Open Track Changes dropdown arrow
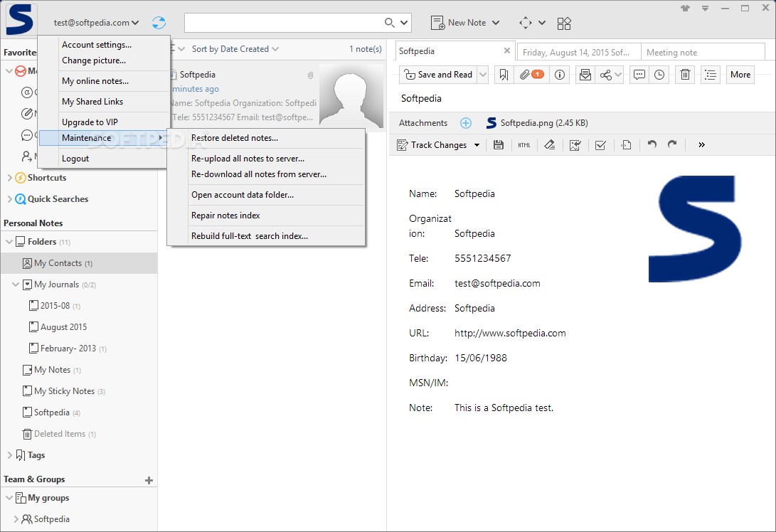Screen dimensions: 776x532 point(477,145)
